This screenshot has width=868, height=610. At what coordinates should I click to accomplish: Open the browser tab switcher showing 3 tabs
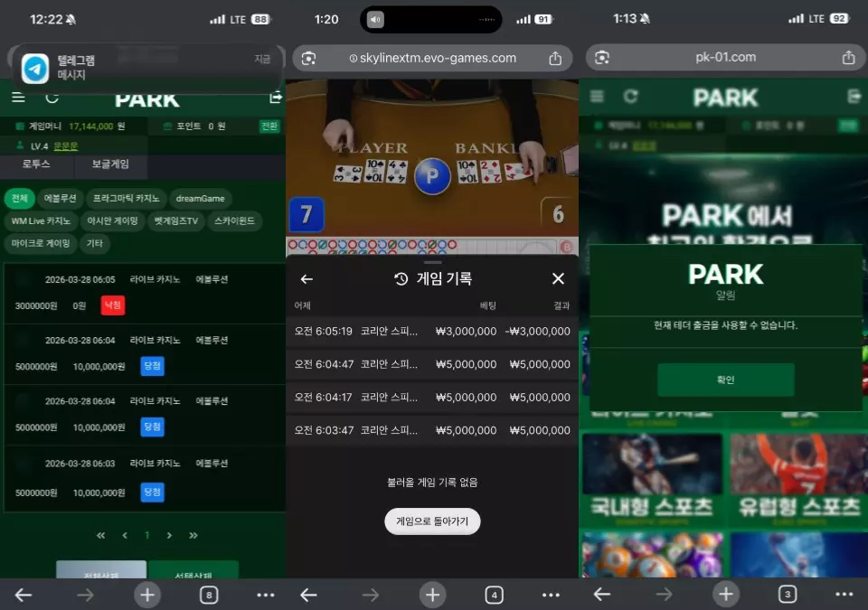tap(788, 595)
